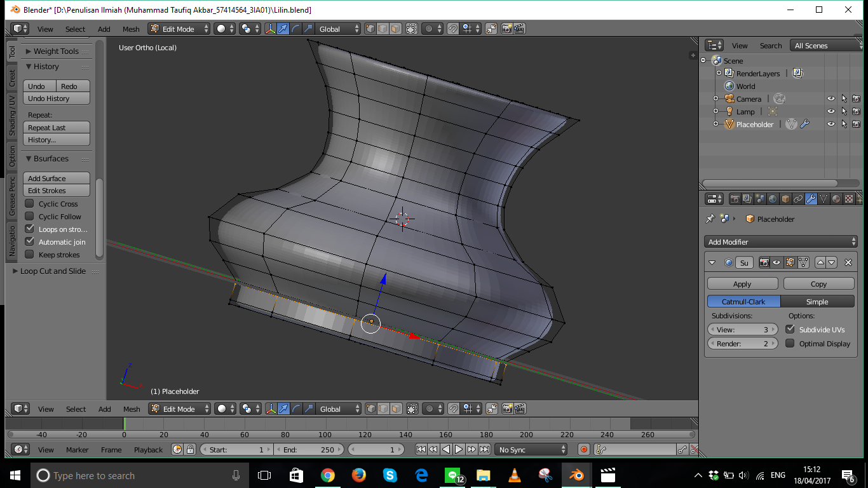The width and height of the screenshot is (868, 488).
Task: Uncheck the Loops on strokes checkbox
Action: (29, 229)
